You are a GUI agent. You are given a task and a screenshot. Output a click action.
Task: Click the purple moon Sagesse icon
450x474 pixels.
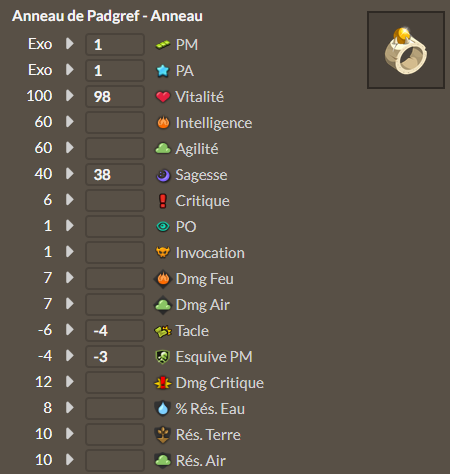(x=163, y=175)
